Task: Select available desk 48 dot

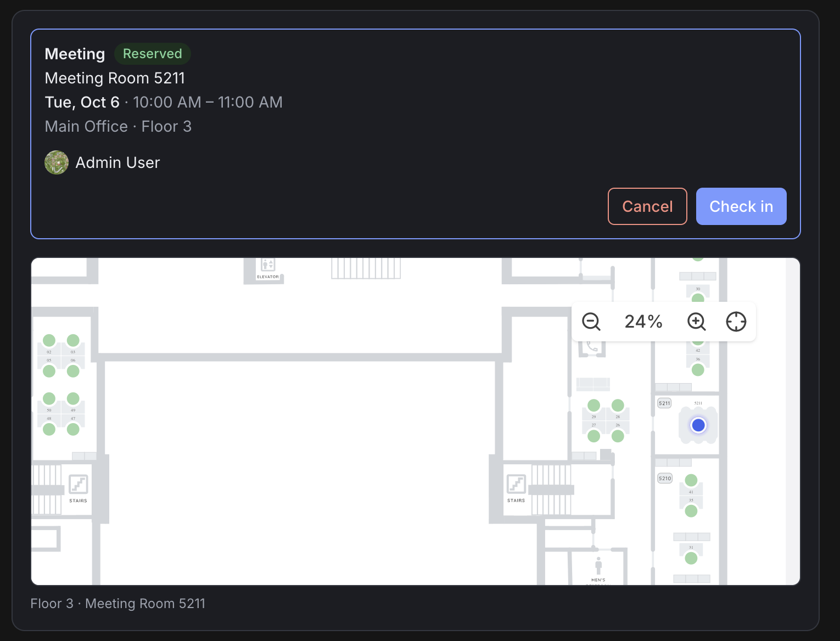Action: 49,429
